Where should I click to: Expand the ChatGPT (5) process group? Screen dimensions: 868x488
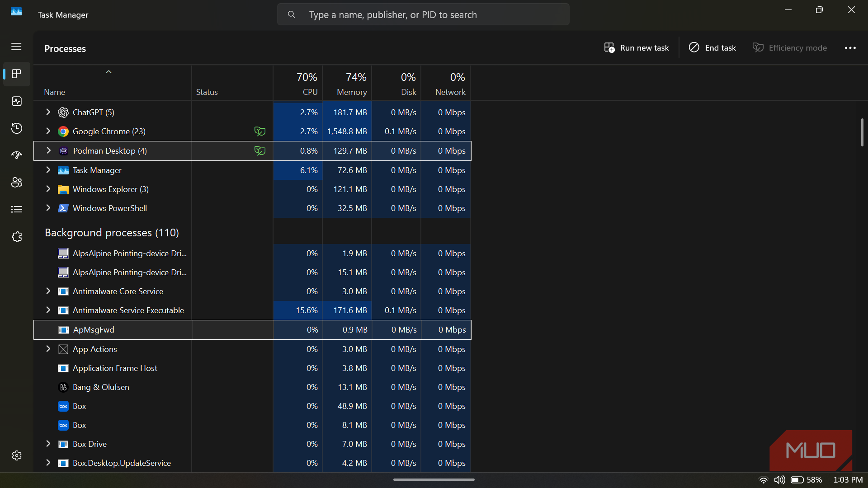click(x=48, y=112)
